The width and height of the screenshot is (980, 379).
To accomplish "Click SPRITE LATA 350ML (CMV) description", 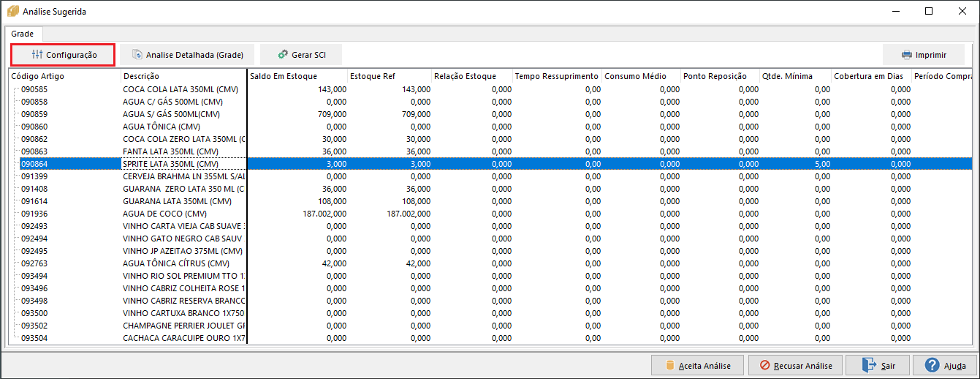I will coord(171,164).
